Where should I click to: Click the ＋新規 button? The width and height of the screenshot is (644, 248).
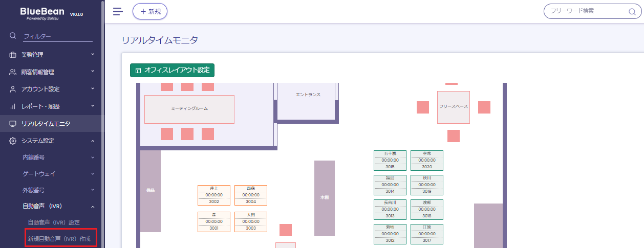[150, 11]
